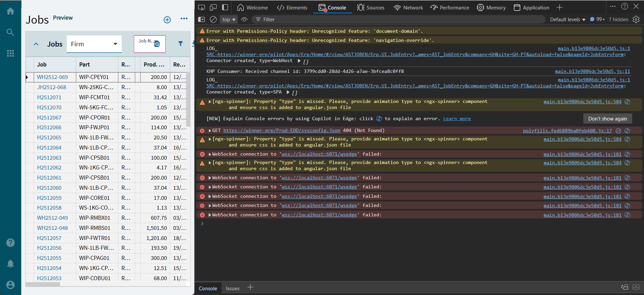Toggle the live expression eye icon
Image resolution: width=644 pixels, height=295 pixels.
(x=244, y=20)
